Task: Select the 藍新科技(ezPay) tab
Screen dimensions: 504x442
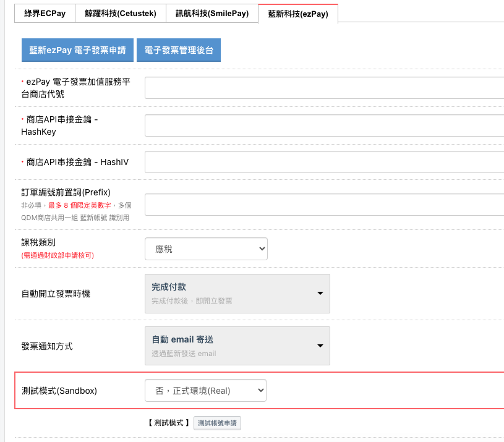Action: pos(298,14)
